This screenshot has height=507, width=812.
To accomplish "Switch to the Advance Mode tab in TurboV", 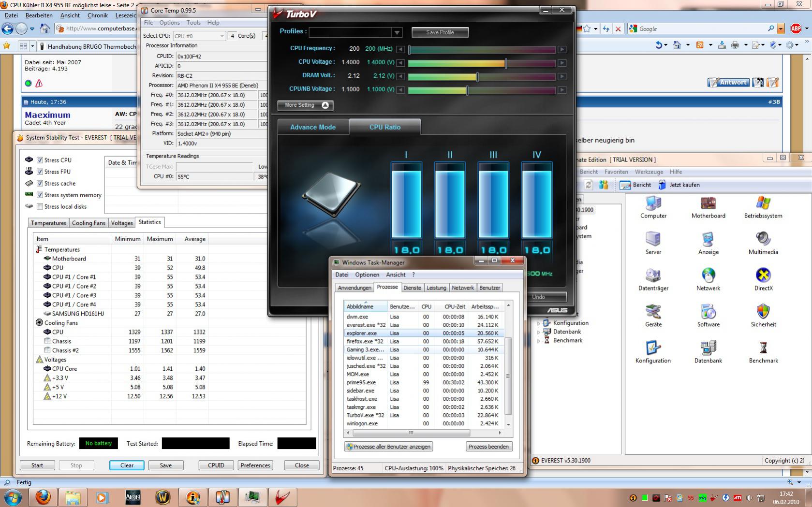I will click(313, 127).
